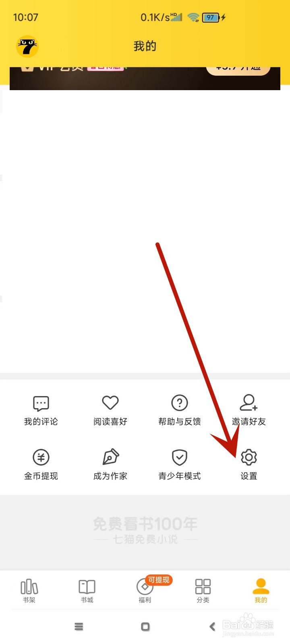Viewport: 290px width, 644px height.
Task: Tap the 阅读喜好 heart icon
Action: coord(110,402)
